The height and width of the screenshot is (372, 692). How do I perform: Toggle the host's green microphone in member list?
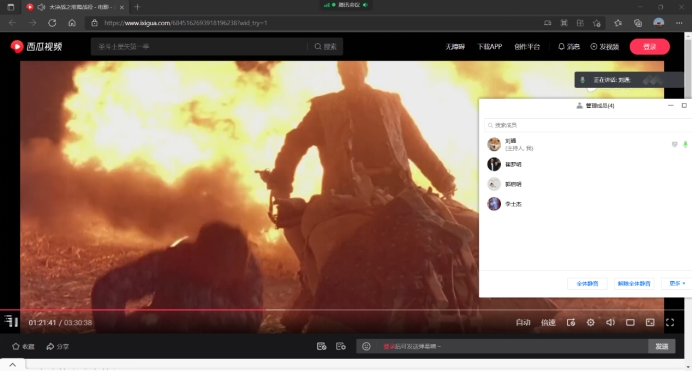click(685, 144)
